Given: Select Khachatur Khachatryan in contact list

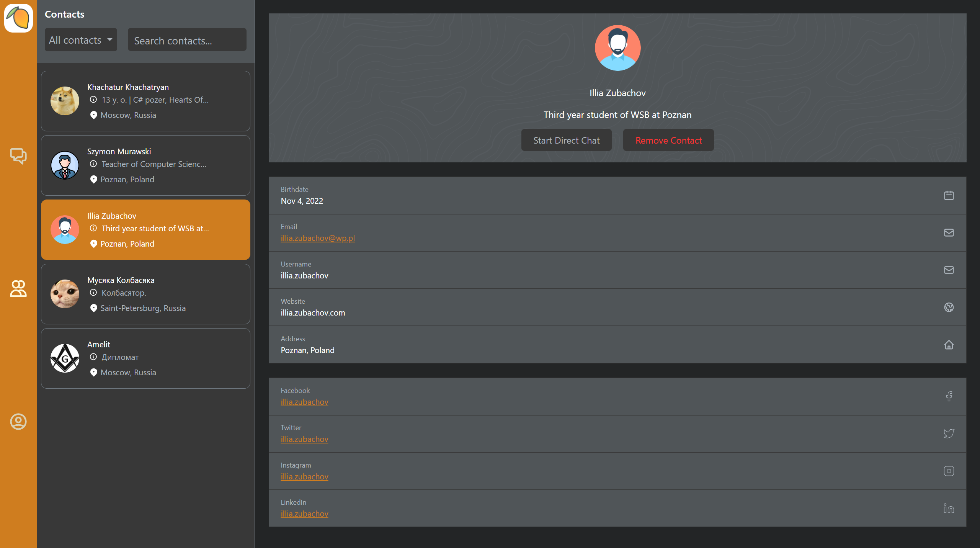Looking at the screenshot, I should [x=145, y=101].
